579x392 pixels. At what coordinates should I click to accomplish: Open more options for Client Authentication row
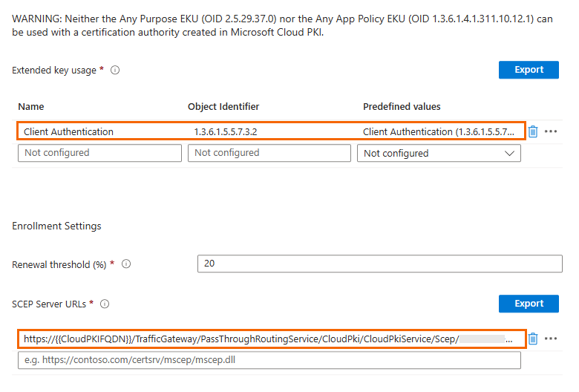pyautogui.click(x=550, y=131)
